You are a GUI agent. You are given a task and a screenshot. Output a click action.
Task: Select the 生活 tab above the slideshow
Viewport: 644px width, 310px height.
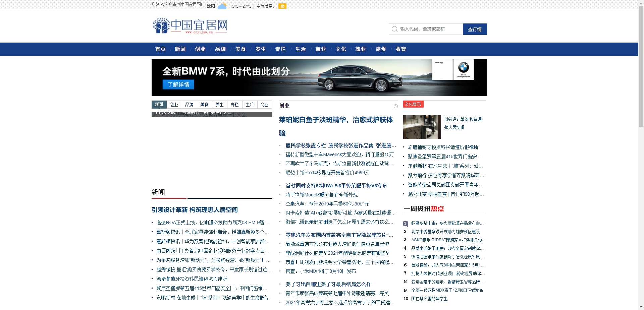pyautogui.click(x=250, y=105)
